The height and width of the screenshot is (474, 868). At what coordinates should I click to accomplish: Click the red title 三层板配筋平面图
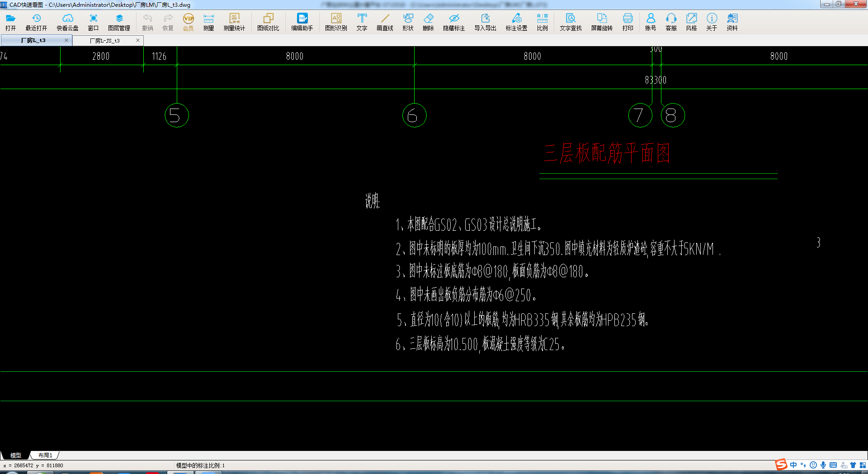(x=607, y=153)
